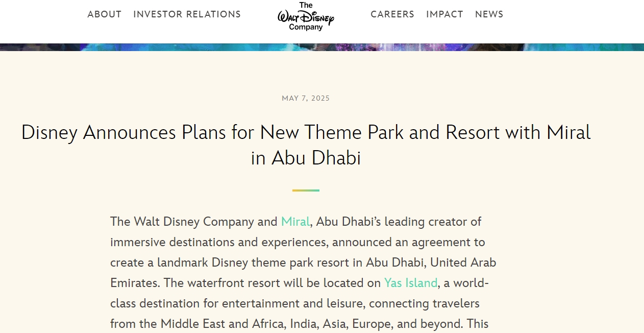644x333 pixels.
Task: Open the Yas Island link
Action: tap(411, 283)
